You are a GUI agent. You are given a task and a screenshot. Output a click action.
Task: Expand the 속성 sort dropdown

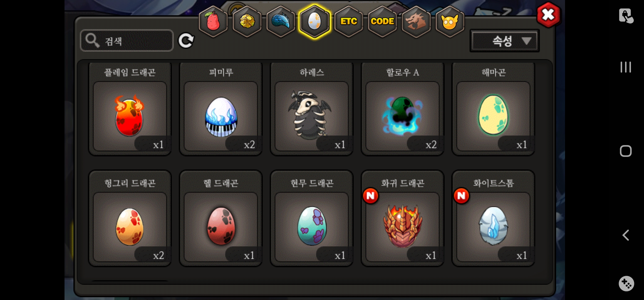[x=504, y=41]
